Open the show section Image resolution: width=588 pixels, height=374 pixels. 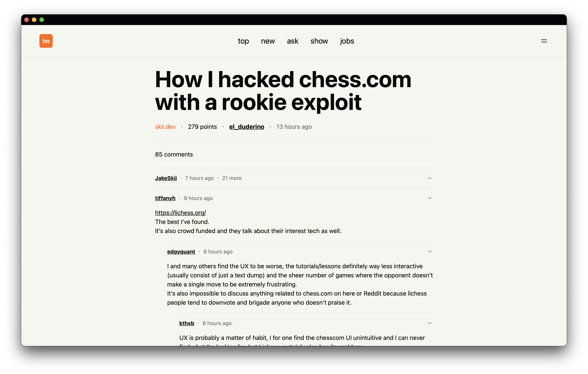tap(319, 41)
